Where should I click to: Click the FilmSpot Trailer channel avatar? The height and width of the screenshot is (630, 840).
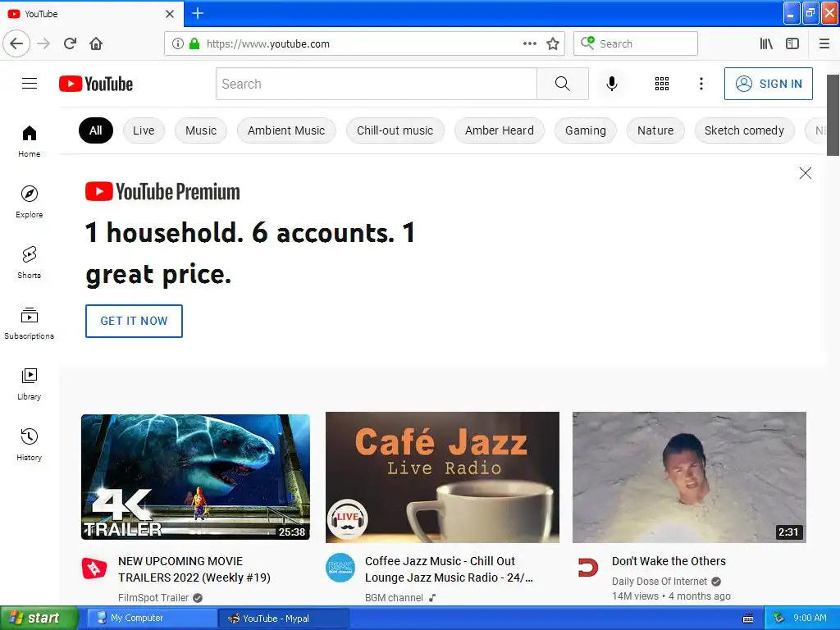[x=94, y=568]
